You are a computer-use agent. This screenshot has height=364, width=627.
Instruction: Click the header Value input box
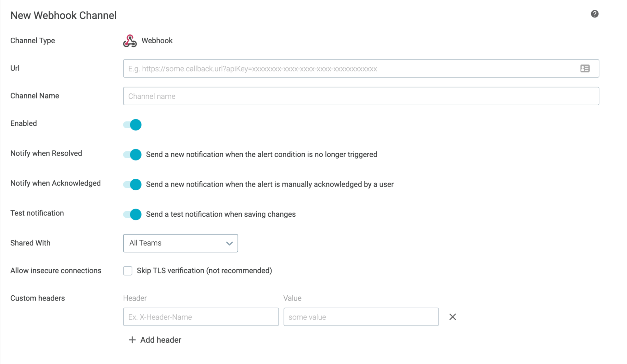[361, 317]
